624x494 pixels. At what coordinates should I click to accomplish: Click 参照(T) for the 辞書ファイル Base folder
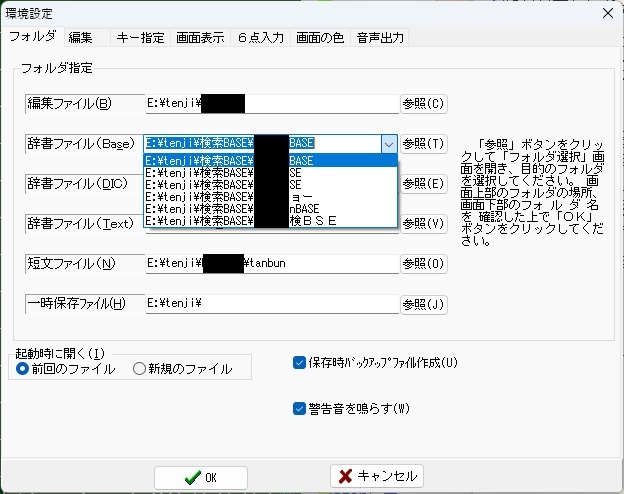(x=423, y=144)
